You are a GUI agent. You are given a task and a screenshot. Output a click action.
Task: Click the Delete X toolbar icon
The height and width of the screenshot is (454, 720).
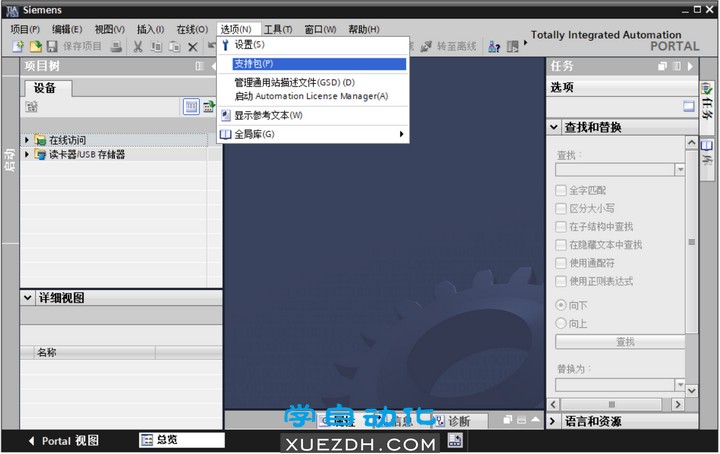[x=193, y=47]
